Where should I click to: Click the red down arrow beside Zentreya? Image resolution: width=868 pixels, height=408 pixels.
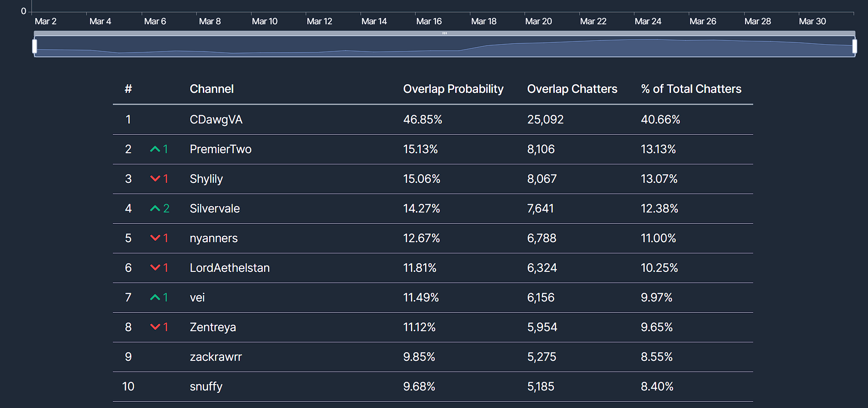(155, 327)
